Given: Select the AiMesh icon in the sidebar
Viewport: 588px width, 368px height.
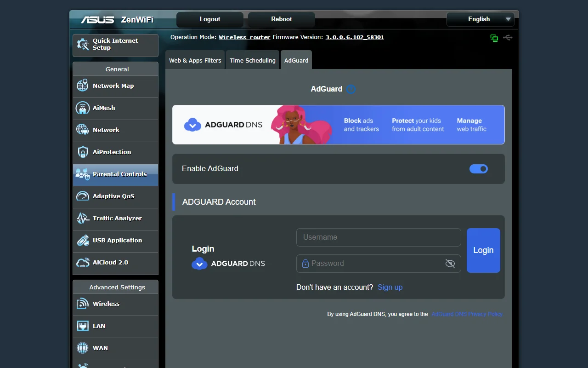Looking at the screenshot, I should [x=82, y=108].
